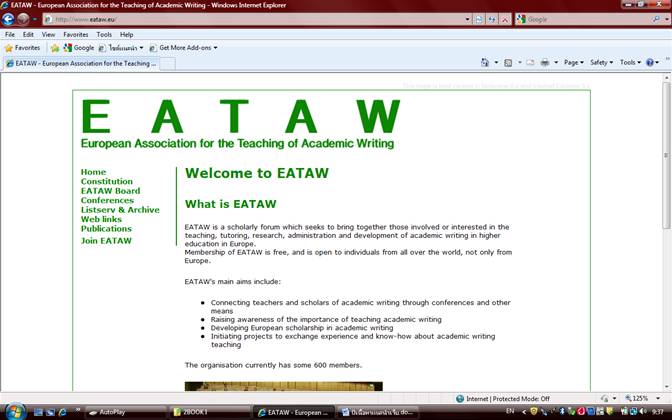
Task: Open the search provider dropdown arrow
Action: point(666,19)
